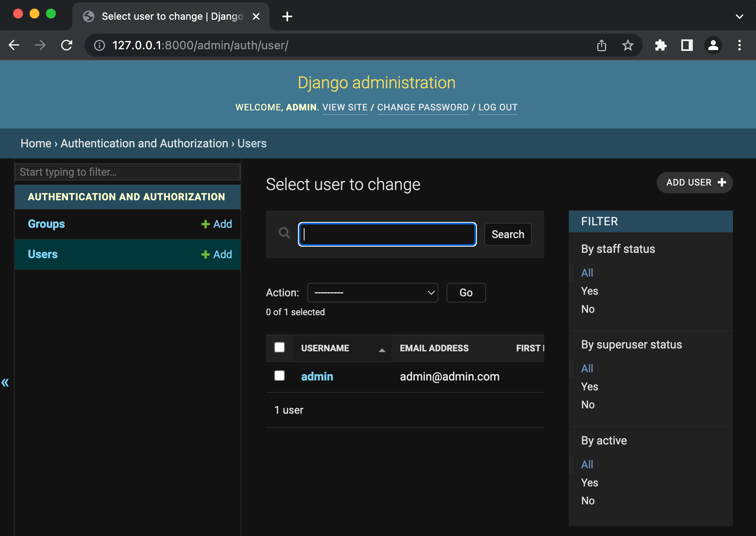The height and width of the screenshot is (536, 756).
Task: Open Authentication and Authorization breadcrumb
Action: [144, 143]
